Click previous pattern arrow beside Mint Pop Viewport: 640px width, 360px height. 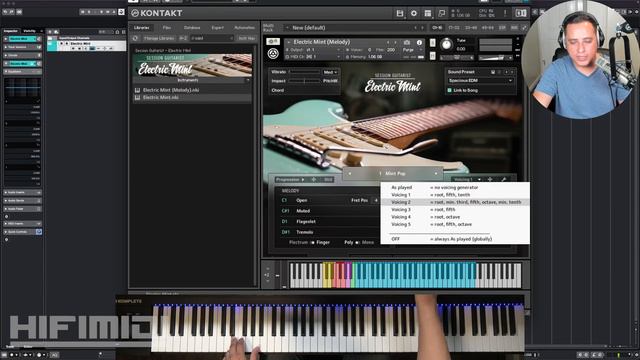pos(350,173)
